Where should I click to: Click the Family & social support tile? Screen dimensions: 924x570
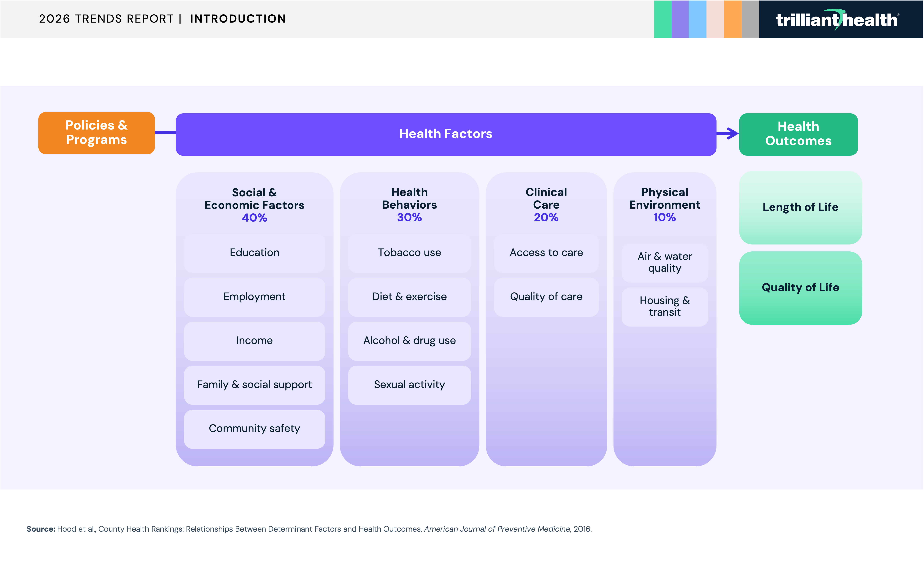[254, 385]
